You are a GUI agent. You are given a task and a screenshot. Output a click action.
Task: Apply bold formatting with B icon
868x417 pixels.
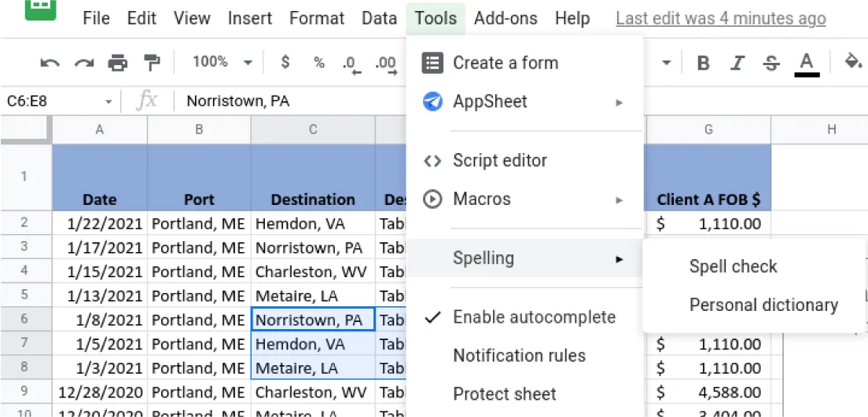[x=704, y=63]
